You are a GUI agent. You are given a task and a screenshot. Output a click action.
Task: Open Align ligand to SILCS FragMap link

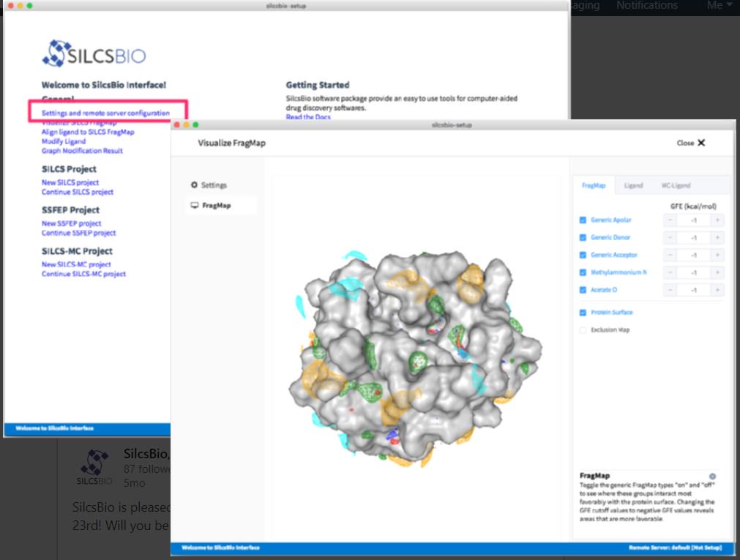click(88, 132)
